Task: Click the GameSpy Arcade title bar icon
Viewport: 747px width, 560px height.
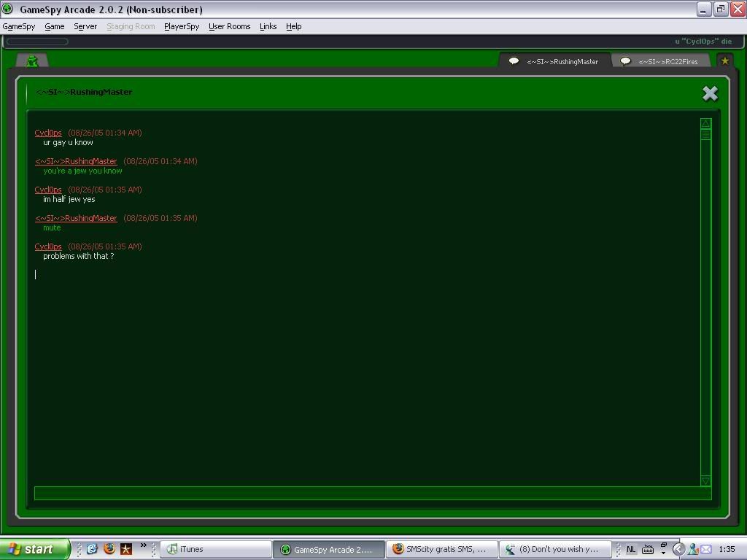Action: pos(7,9)
